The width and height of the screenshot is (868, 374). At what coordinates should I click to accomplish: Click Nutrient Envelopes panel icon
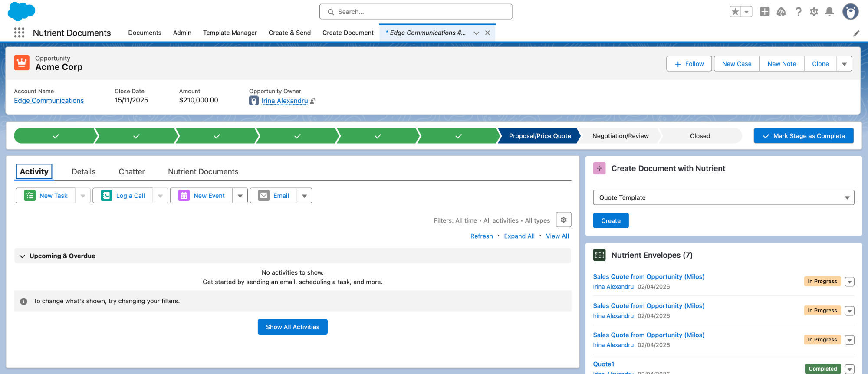pyautogui.click(x=599, y=255)
